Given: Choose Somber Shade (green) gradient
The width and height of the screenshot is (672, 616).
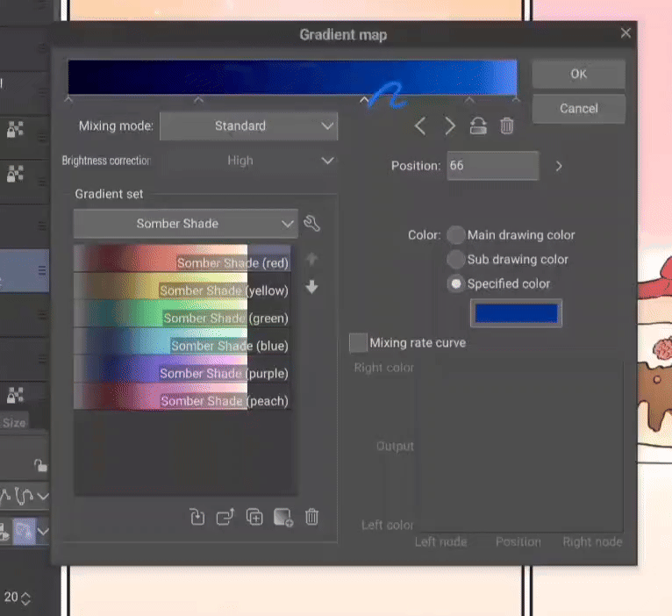Looking at the screenshot, I should 182,314.
